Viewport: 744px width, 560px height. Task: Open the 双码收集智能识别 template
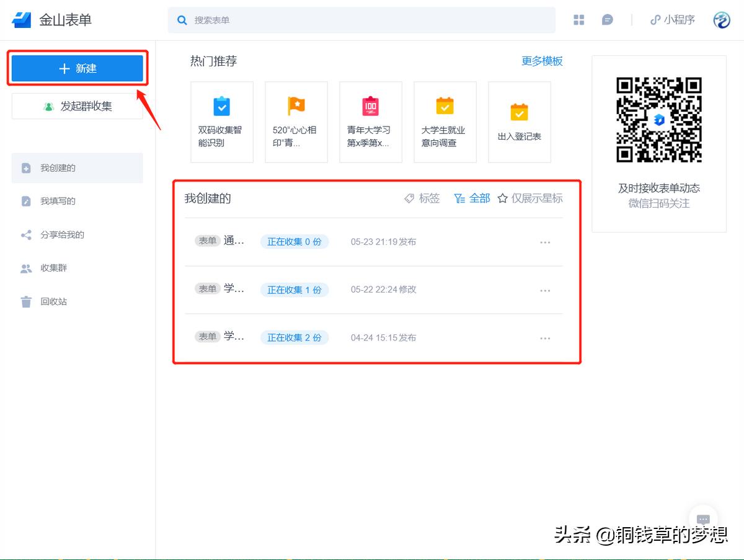[221, 122]
